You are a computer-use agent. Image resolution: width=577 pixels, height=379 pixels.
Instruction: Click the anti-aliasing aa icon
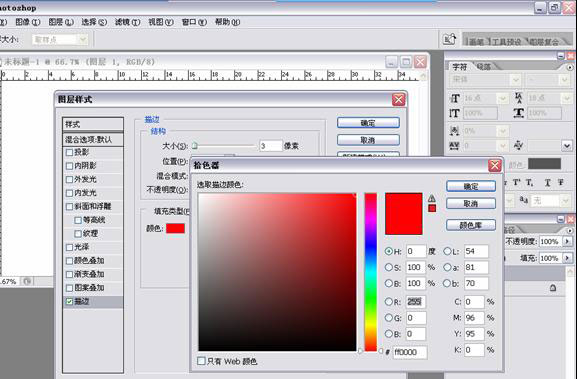click(524, 200)
